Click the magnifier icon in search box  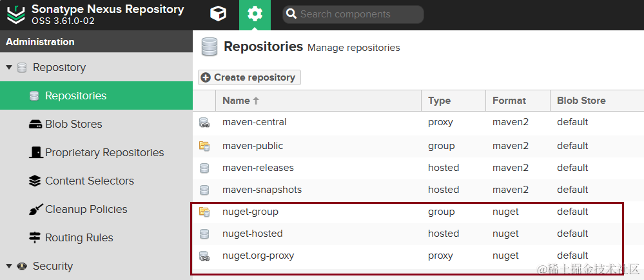pyautogui.click(x=291, y=14)
